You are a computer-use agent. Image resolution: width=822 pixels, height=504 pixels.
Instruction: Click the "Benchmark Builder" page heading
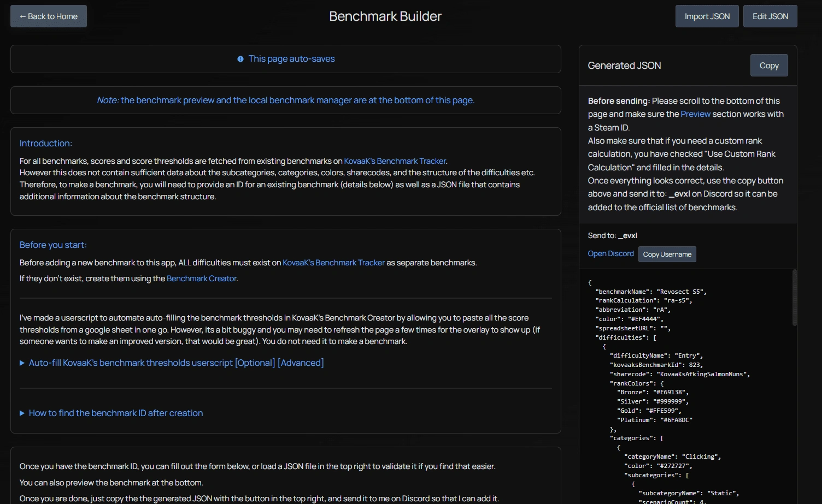click(x=385, y=16)
